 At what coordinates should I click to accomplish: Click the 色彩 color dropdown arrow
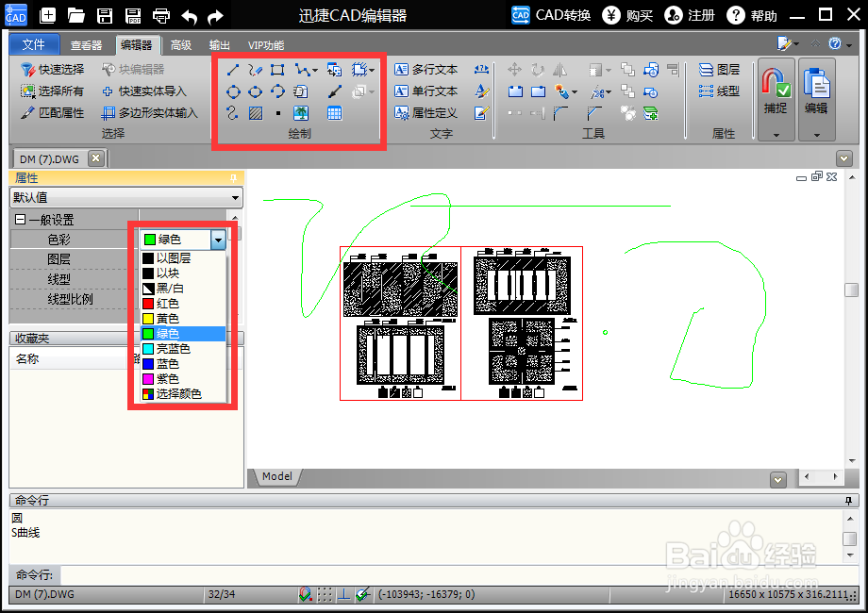point(218,240)
